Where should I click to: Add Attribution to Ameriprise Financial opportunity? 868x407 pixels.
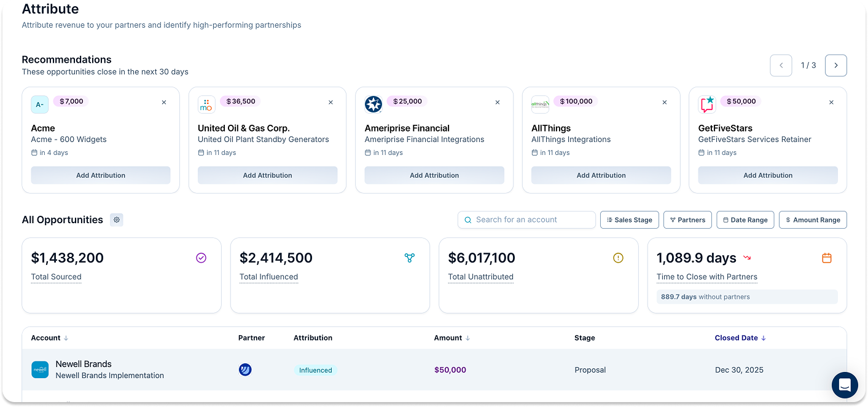[434, 175]
